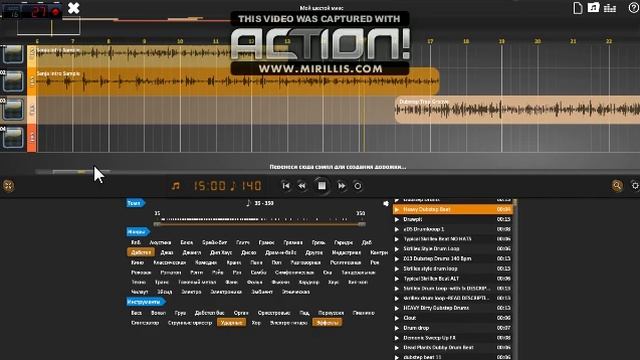
Task: Select the Typical Skrillex Beat ALT row
Action: 452,279
